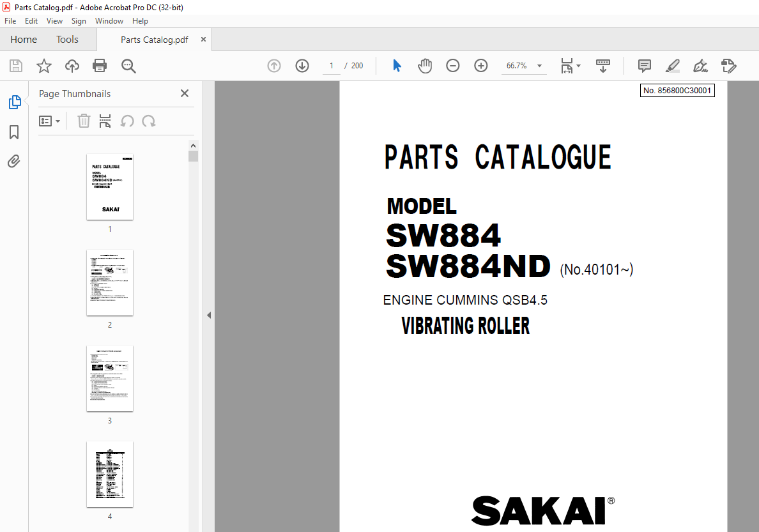Click the document number 856800C30001 box

click(x=677, y=91)
